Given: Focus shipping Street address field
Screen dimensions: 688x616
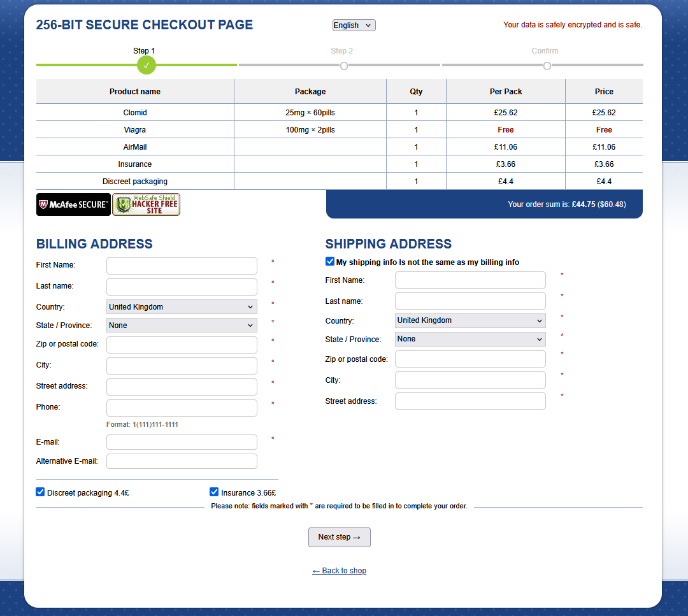Looking at the screenshot, I should (x=470, y=401).
